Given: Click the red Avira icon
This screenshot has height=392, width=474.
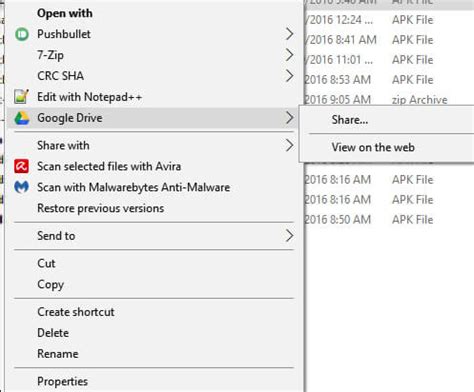Looking at the screenshot, I should click(21, 166).
